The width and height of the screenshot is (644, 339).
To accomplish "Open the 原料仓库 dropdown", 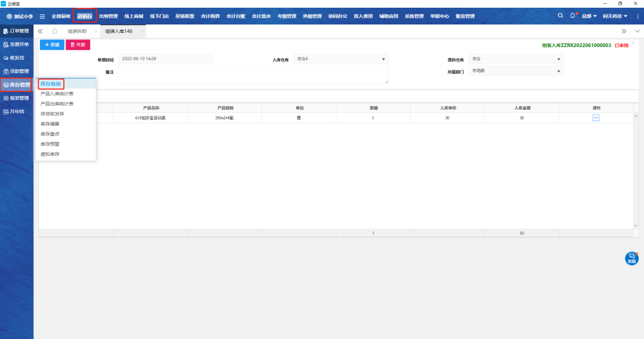I will tap(559, 59).
